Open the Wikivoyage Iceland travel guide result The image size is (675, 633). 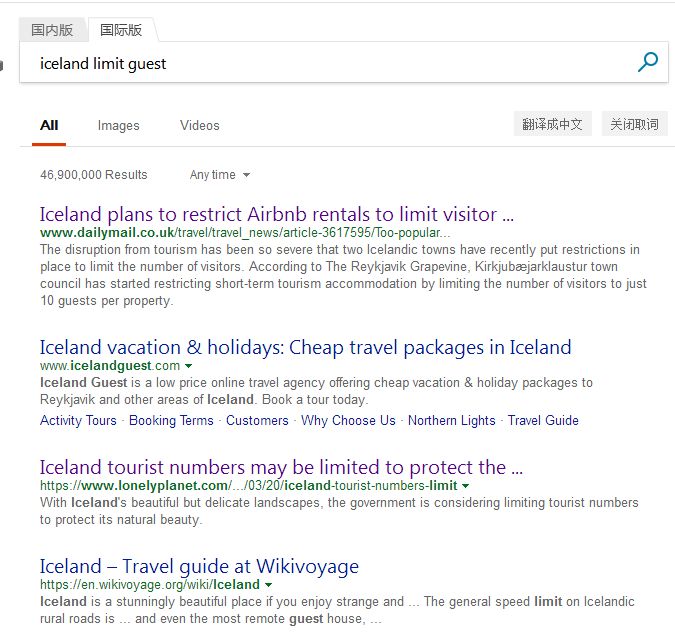click(x=199, y=566)
